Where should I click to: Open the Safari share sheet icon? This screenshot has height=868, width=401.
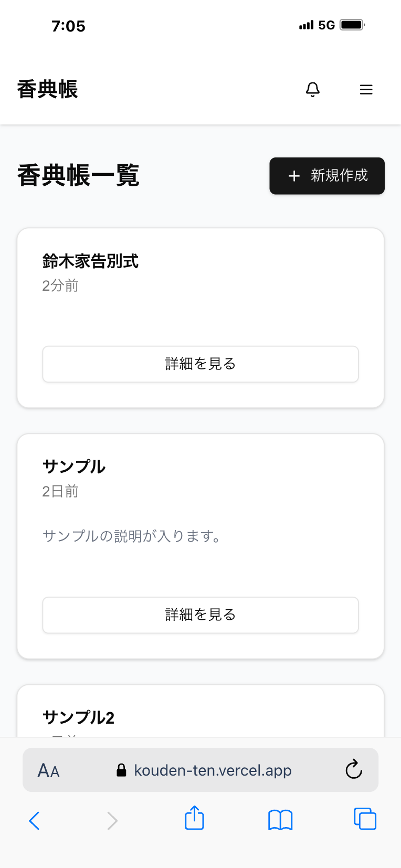pos(194,819)
